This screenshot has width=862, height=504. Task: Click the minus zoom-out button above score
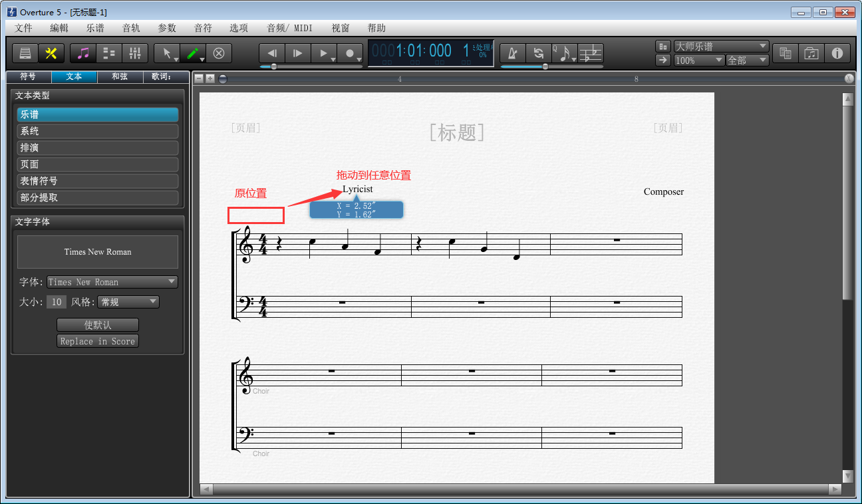pos(198,78)
